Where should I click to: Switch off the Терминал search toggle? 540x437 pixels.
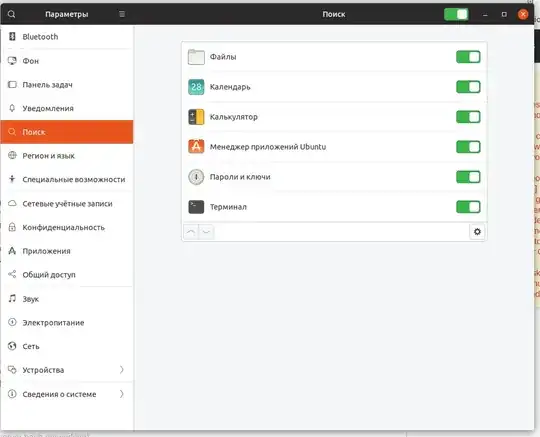click(468, 207)
